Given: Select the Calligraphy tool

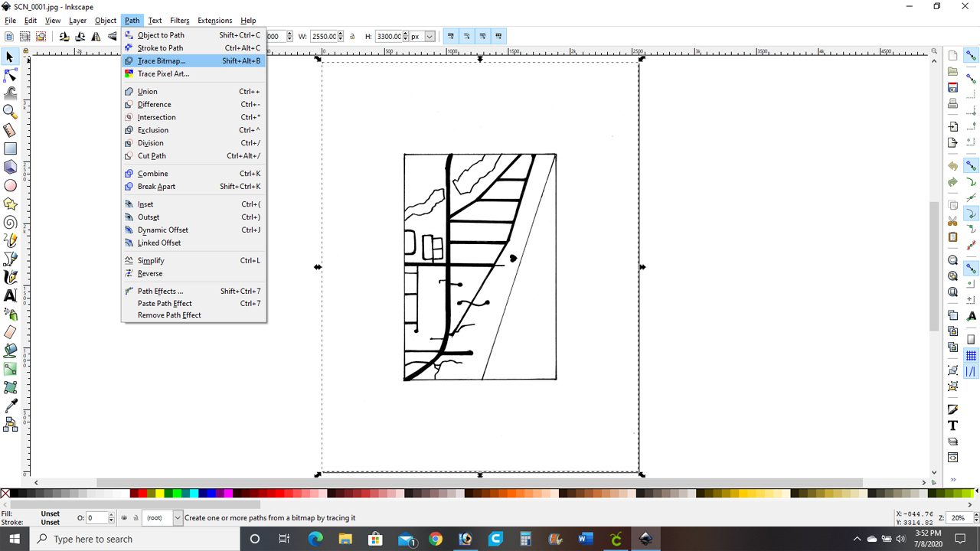Looking at the screenshot, I should click(10, 277).
